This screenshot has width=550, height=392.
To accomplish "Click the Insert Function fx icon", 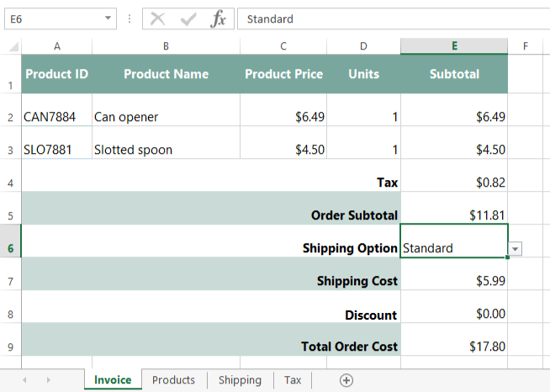I will (x=218, y=19).
